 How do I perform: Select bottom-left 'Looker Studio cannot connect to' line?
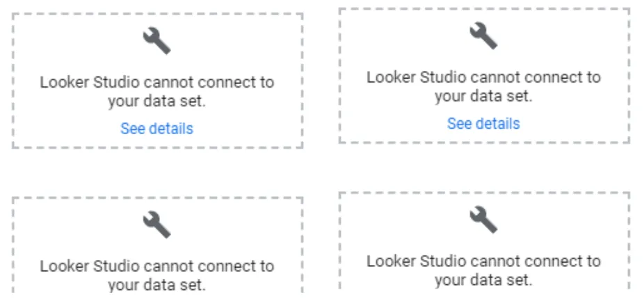[x=157, y=266]
